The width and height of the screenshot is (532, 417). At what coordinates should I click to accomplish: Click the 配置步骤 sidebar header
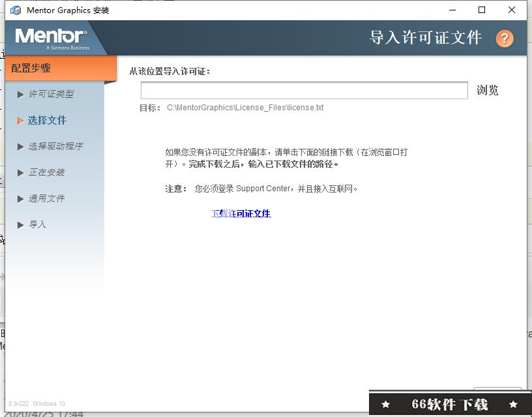(61, 69)
